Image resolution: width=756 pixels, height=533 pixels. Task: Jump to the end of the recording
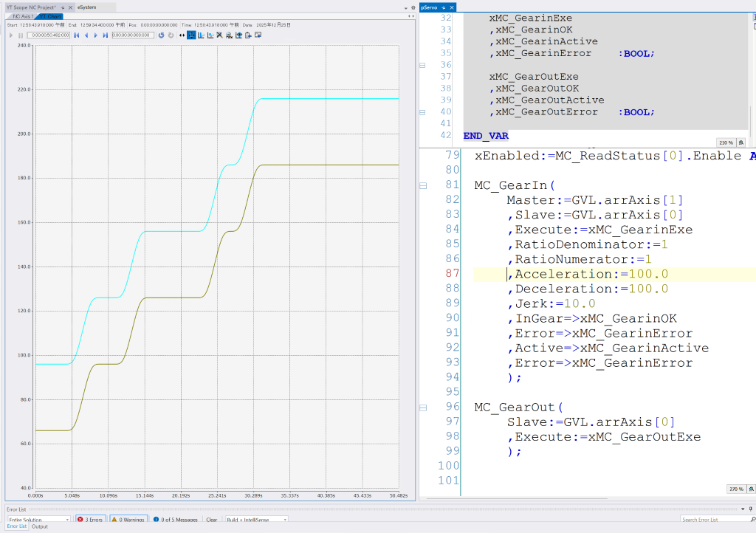coord(106,35)
